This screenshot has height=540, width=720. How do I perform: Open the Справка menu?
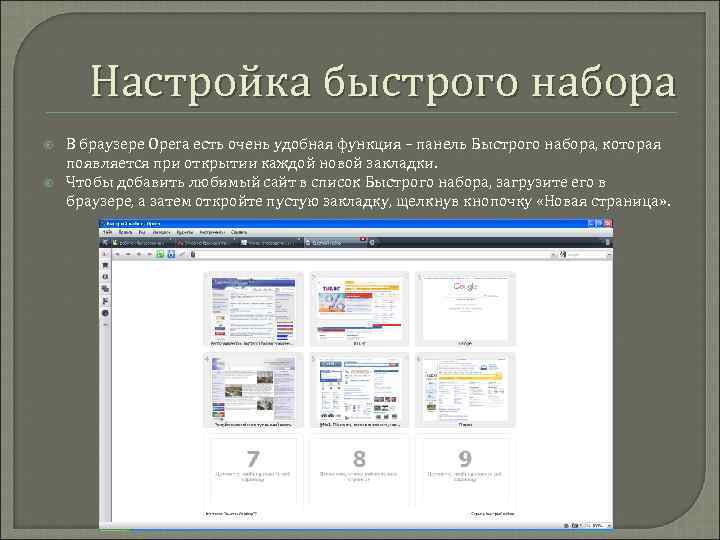pyautogui.click(x=239, y=232)
